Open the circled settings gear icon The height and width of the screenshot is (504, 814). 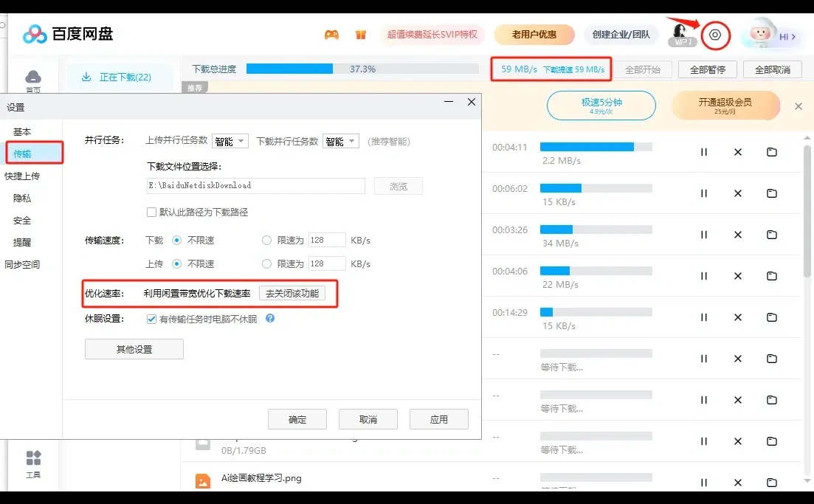coord(715,35)
